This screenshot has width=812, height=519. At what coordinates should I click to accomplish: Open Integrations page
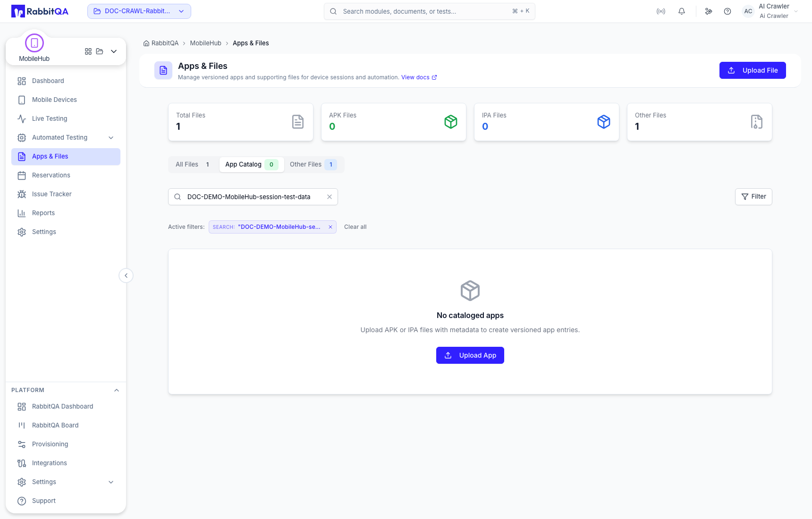tap(66, 463)
